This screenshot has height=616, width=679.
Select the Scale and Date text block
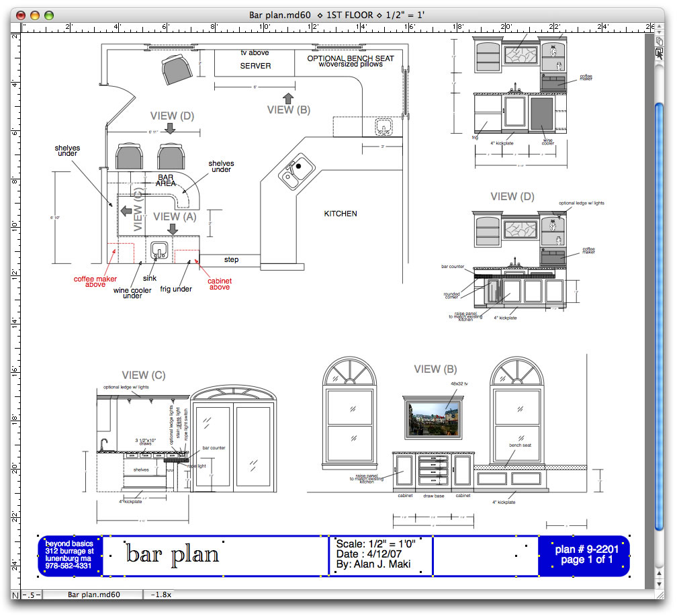coord(380,556)
